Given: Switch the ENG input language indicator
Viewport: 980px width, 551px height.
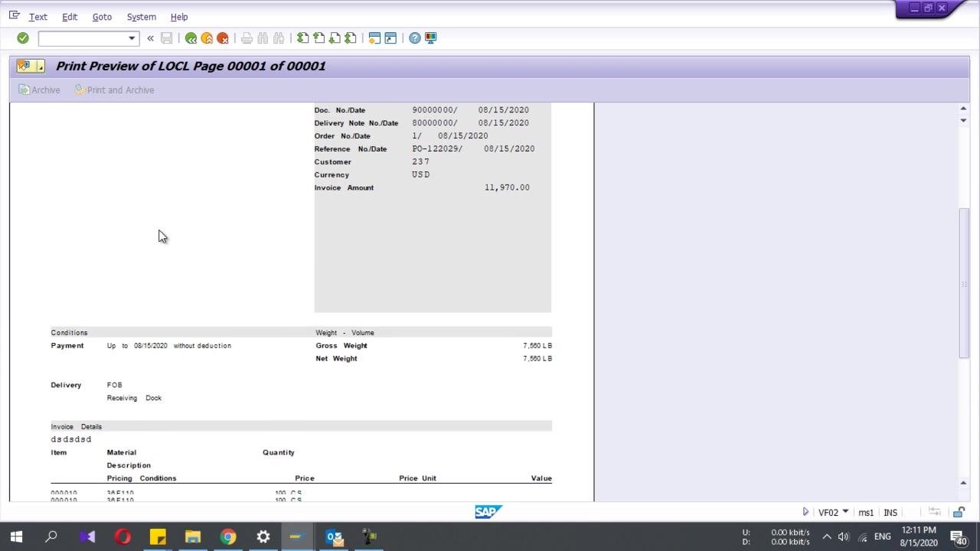Looking at the screenshot, I should tap(883, 536).
